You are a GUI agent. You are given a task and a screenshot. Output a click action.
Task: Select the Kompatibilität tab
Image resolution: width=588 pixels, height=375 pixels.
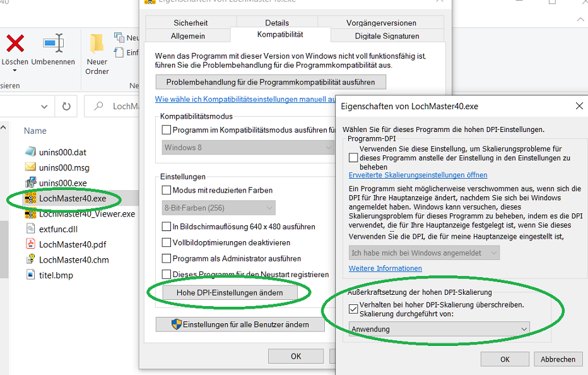pyautogui.click(x=280, y=35)
